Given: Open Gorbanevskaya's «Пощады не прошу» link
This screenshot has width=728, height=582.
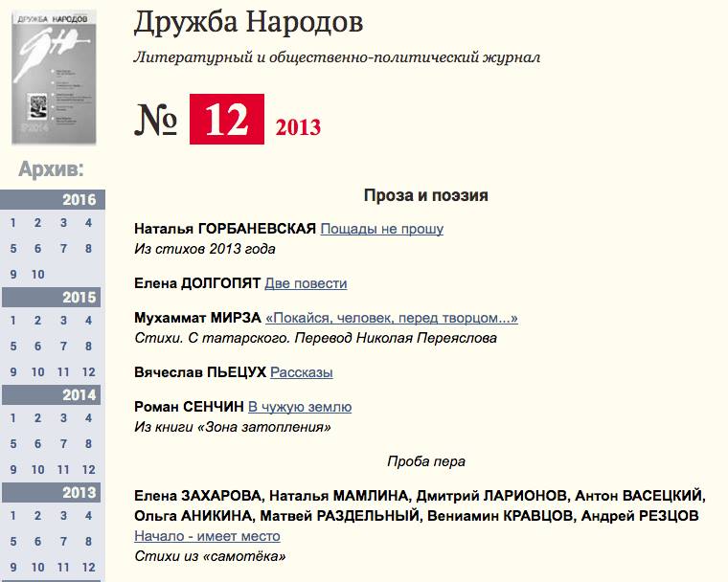Looking at the screenshot, I should coord(381,229).
